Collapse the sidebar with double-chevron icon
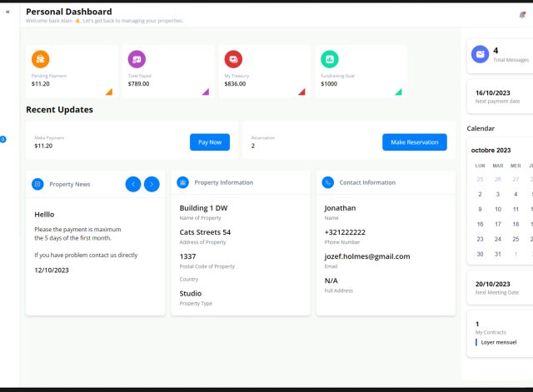 click(x=8, y=12)
